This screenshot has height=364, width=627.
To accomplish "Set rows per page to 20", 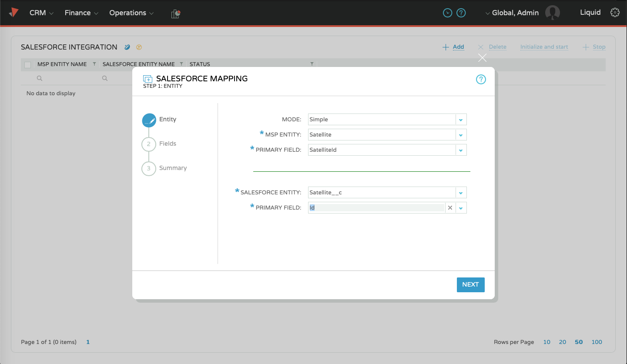I will (x=563, y=342).
